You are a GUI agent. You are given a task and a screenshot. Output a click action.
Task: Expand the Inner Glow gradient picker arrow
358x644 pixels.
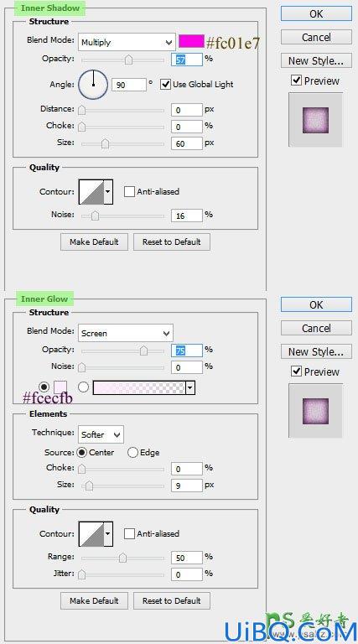click(x=190, y=387)
